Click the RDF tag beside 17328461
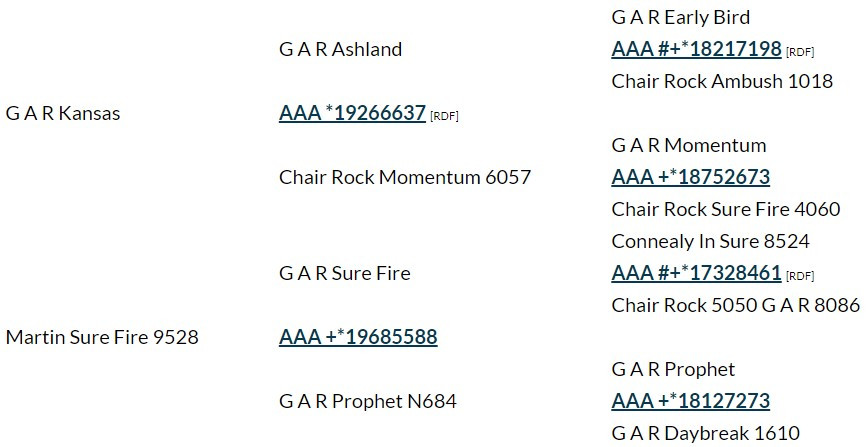This screenshot has height=447, width=866. (800, 276)
